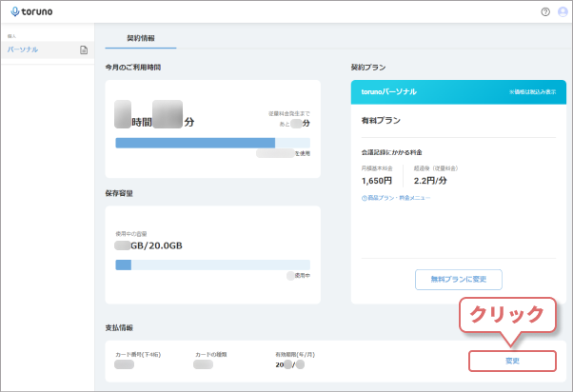Click the カード番号(下4桁) label
The height and width of the screenshot is (392, 573).
point(138,354)
